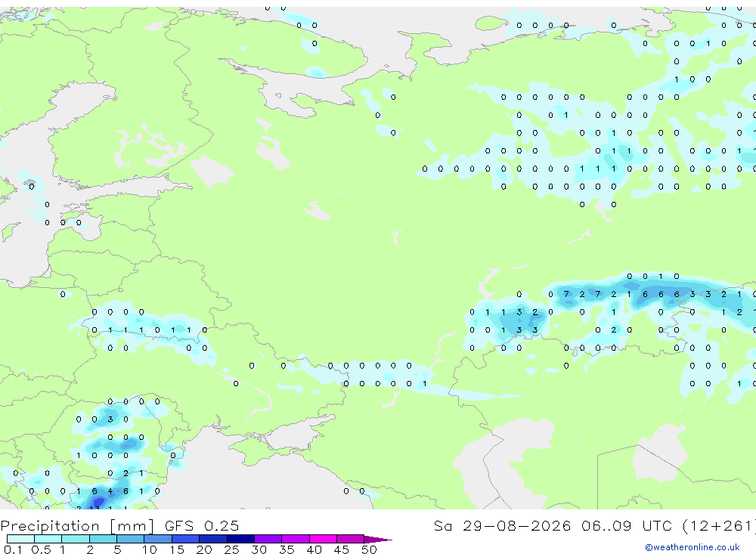The width and height of the screenshot is (756, 554).
Task: Select the 40–45 mm magenta legend swatch
Action: coord(323,539)
